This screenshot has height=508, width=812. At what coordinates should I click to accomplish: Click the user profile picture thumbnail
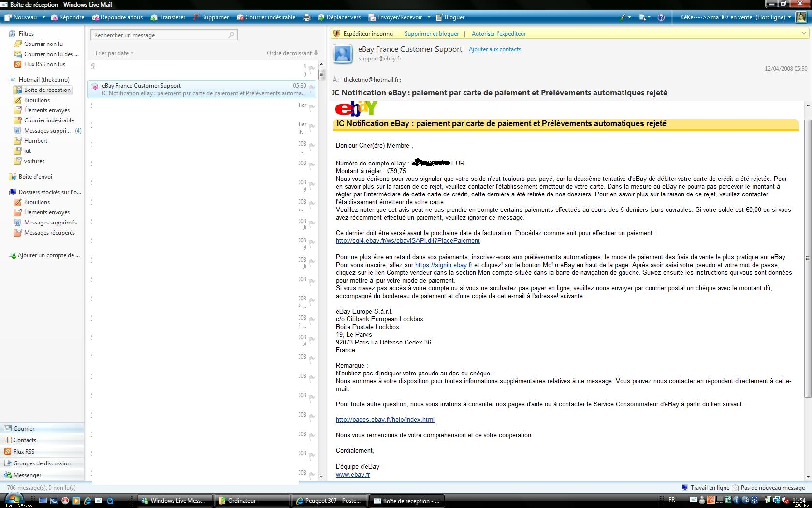click(801, 17)
